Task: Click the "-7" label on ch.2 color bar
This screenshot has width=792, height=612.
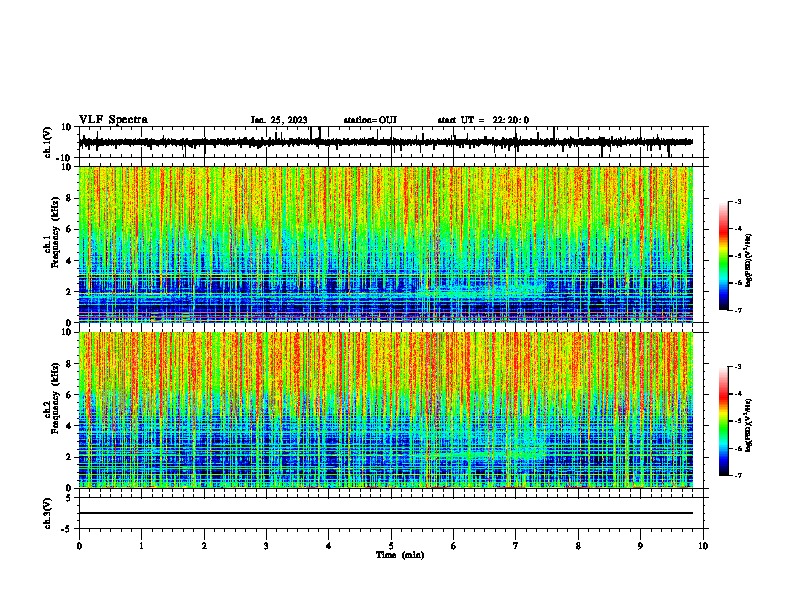Action: click(738, 475)
